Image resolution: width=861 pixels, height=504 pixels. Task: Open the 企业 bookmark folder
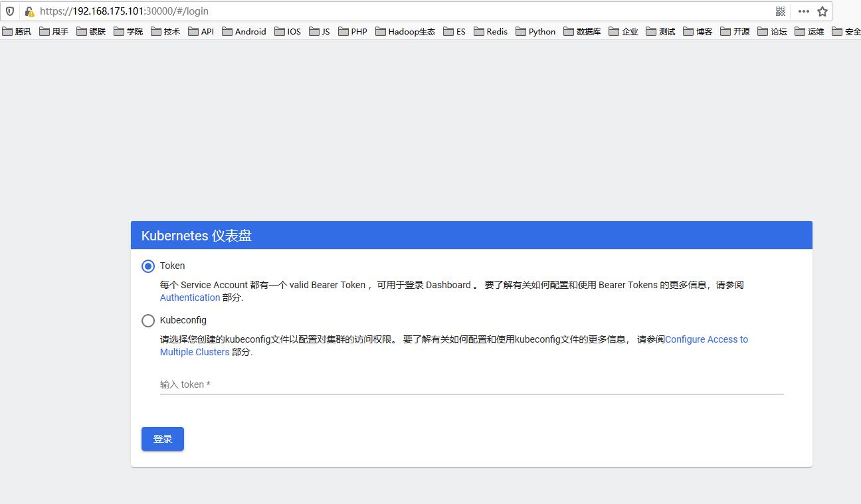[623, 31]
